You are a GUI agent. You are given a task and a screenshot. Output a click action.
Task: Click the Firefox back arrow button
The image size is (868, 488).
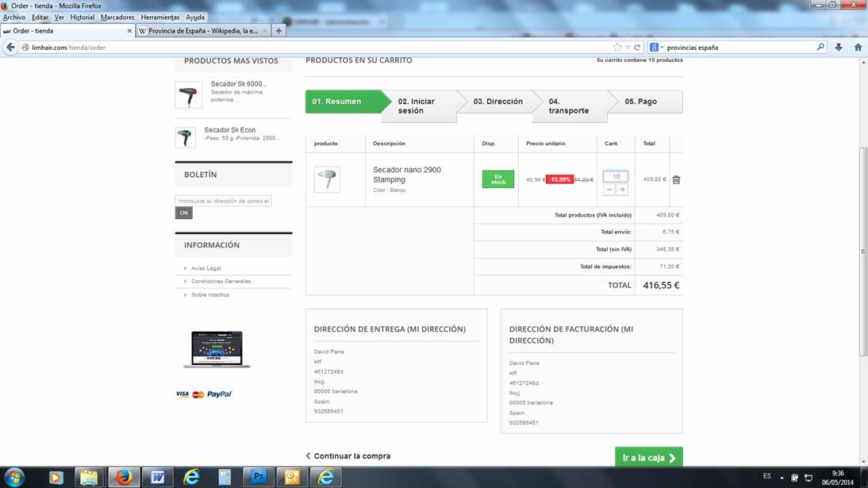point(10,48)
